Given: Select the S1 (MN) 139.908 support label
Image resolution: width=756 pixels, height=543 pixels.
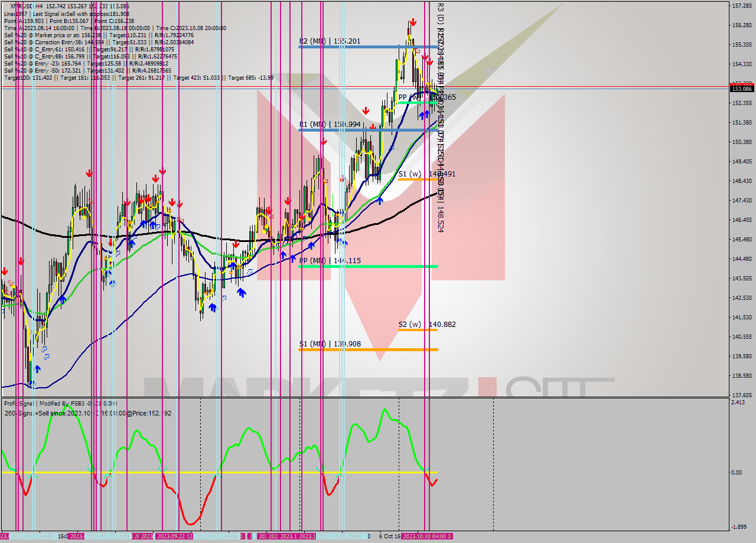Looking at the screenshot, I should pos(330,344).
